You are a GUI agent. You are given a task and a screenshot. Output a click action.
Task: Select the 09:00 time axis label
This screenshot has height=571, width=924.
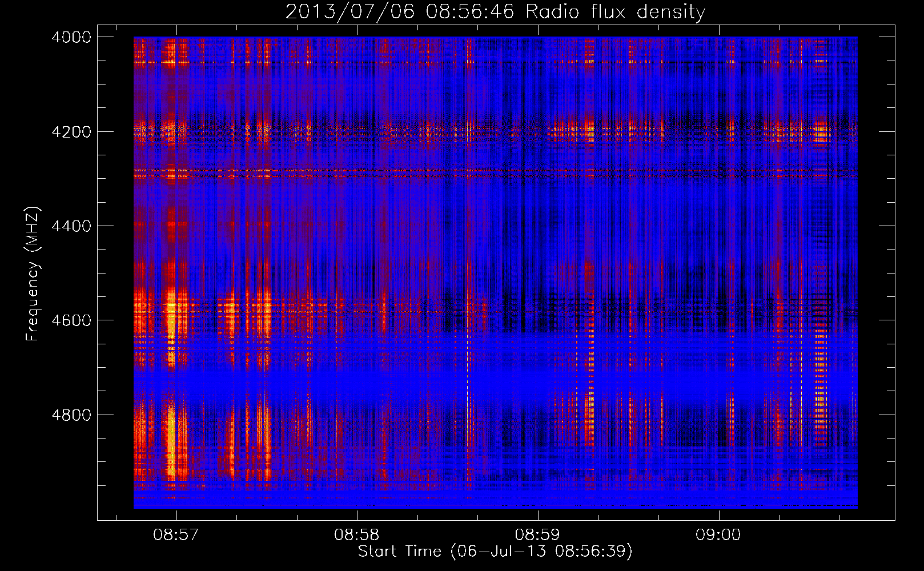pos(718,535)
